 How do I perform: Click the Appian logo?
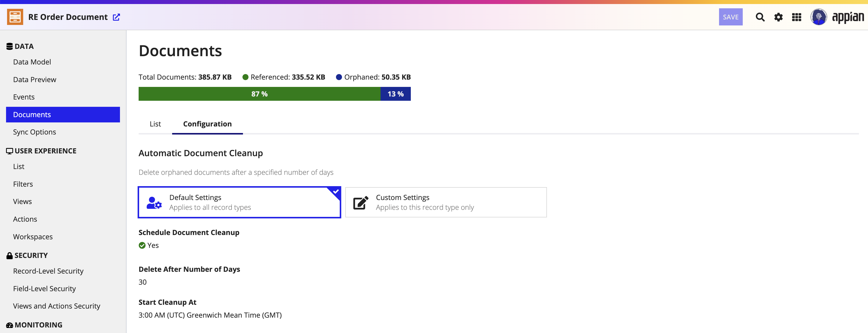[x=848, y=17]
